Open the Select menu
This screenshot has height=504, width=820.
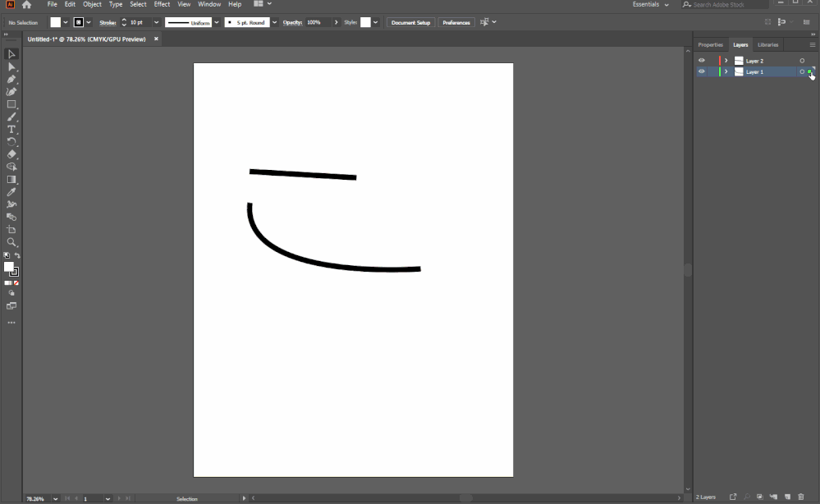[138, 4]
